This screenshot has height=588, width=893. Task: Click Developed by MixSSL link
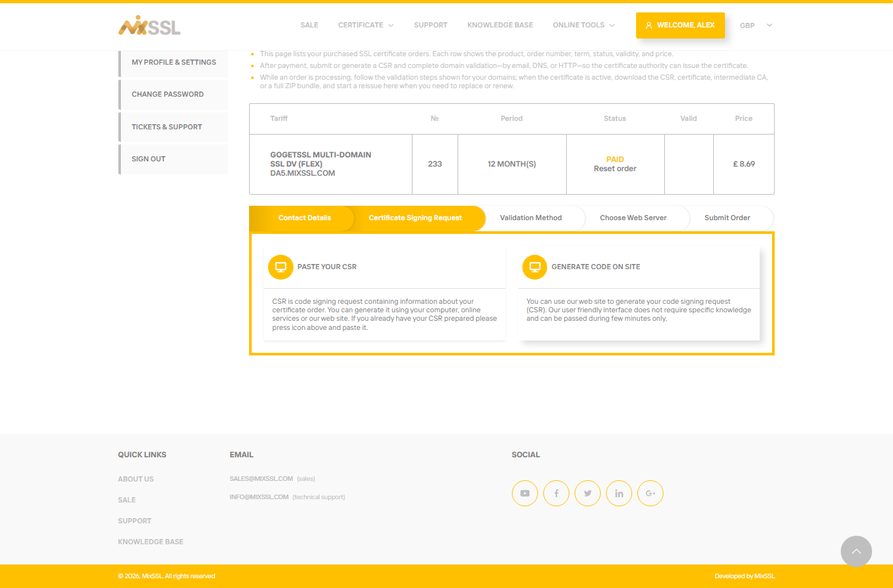point(745,576)
